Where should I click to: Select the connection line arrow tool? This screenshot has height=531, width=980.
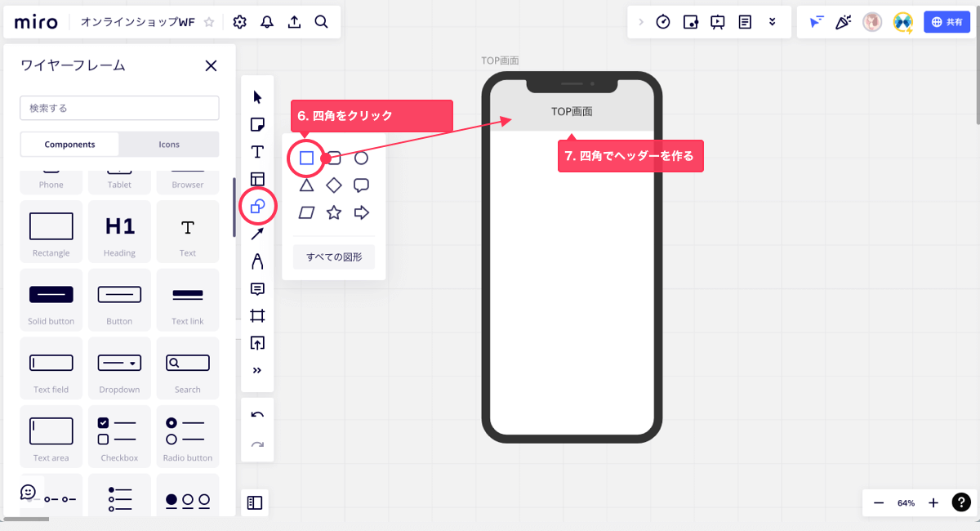(x=257, y=234)
